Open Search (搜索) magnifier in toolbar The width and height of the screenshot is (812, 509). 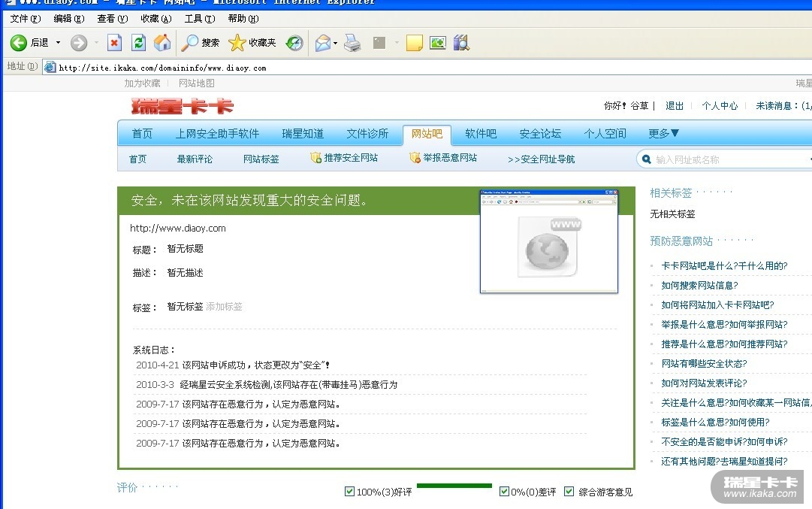click(200, 43)
